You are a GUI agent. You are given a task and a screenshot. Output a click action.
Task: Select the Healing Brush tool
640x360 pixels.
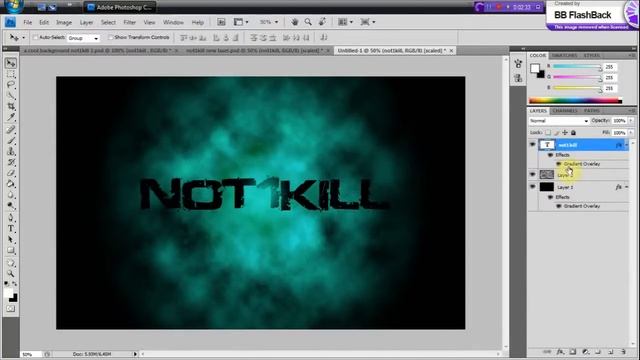(x=11, y=130)
